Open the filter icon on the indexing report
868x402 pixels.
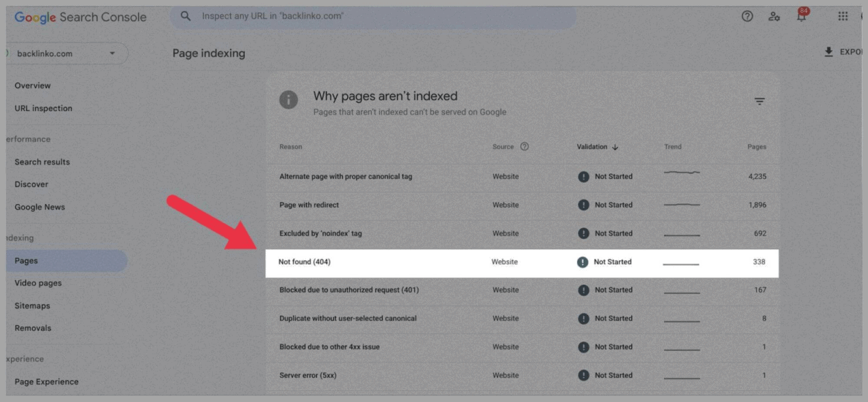759,100
